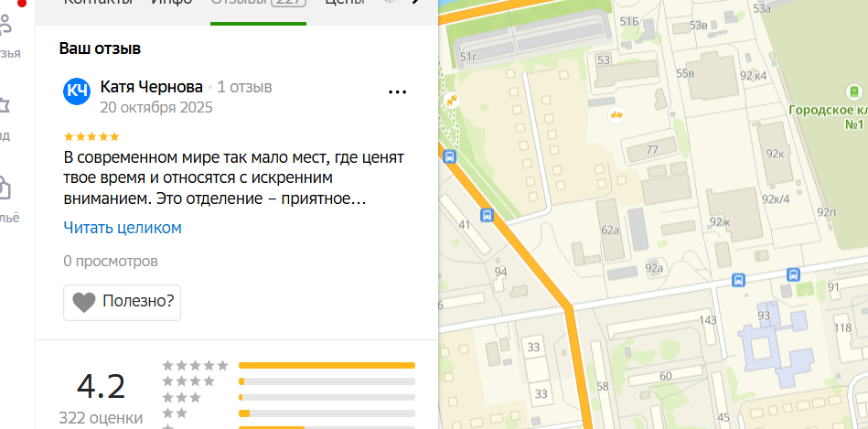
Task: Select building 92к on the map
Action: coord(775,154)
